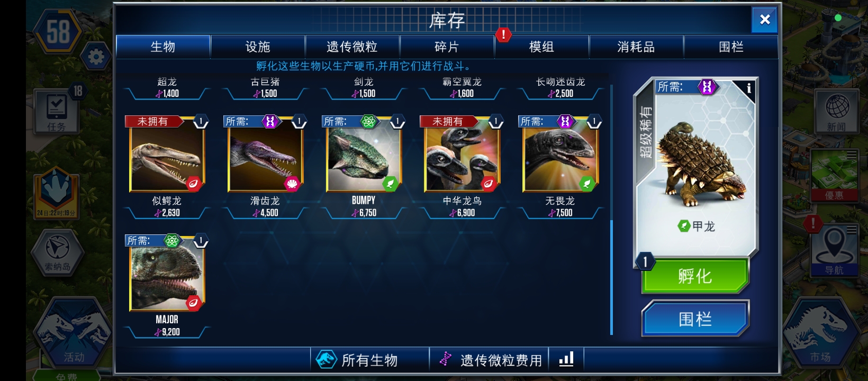Switch to the 设施 tab

[x=258, y=47]
